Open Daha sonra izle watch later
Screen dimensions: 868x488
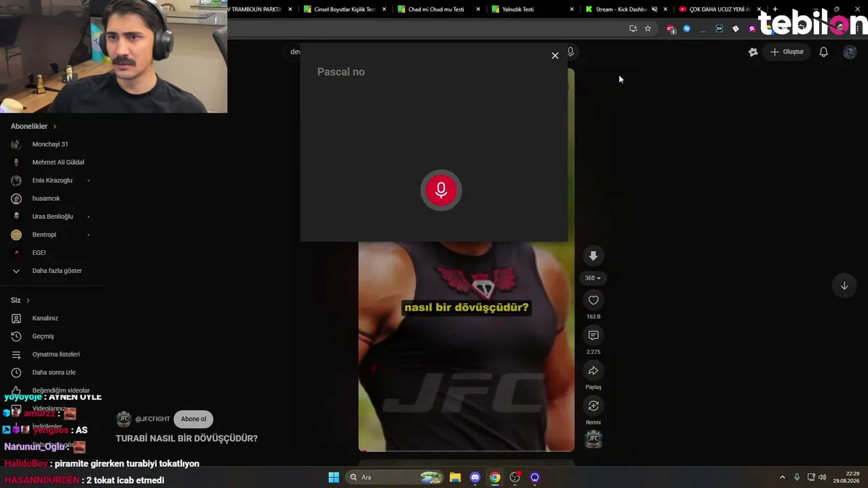pos(54,372)
